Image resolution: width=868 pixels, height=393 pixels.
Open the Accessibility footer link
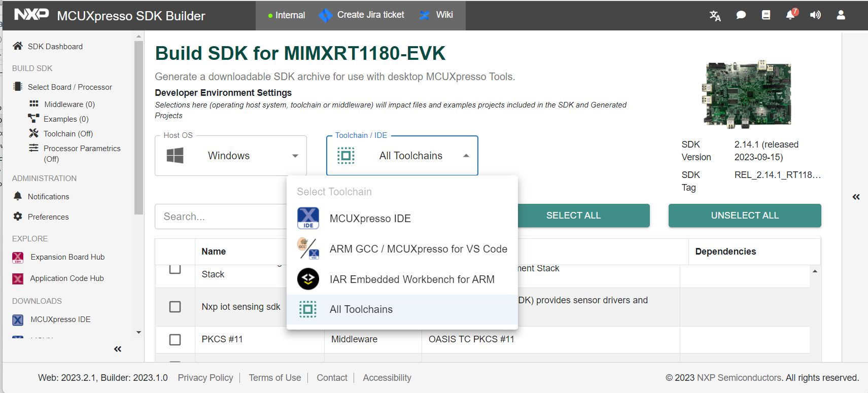point(387,378)
